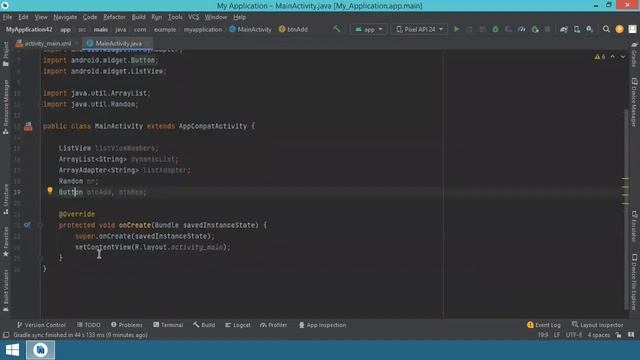The image size is (640, 360).
Task: Open the Version Control tool window
Action: pos(41,325)
